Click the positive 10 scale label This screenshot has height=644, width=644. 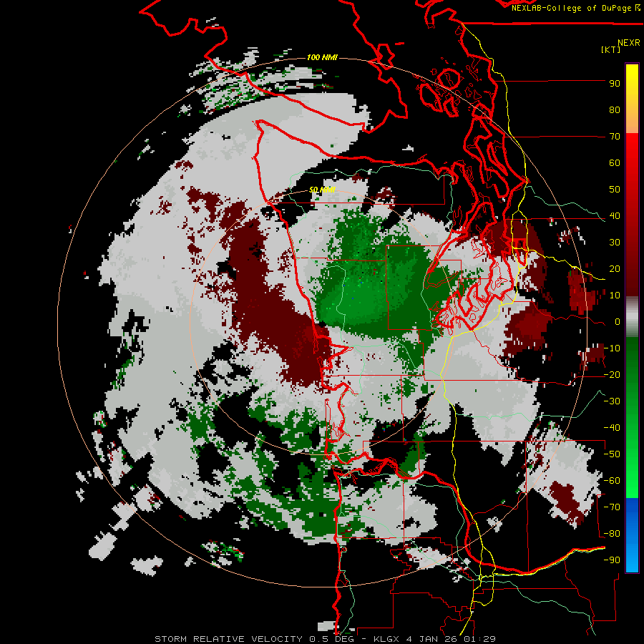point(615,296)
